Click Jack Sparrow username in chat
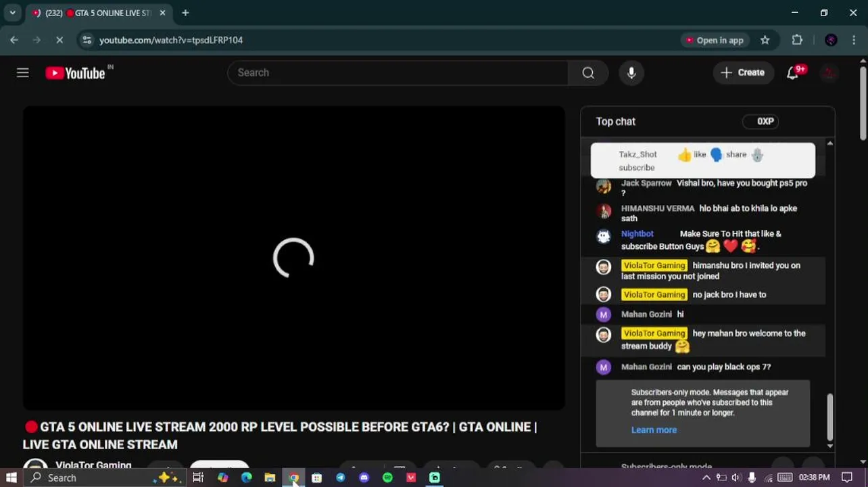868x487 pixels. click(x=646, y=183)
